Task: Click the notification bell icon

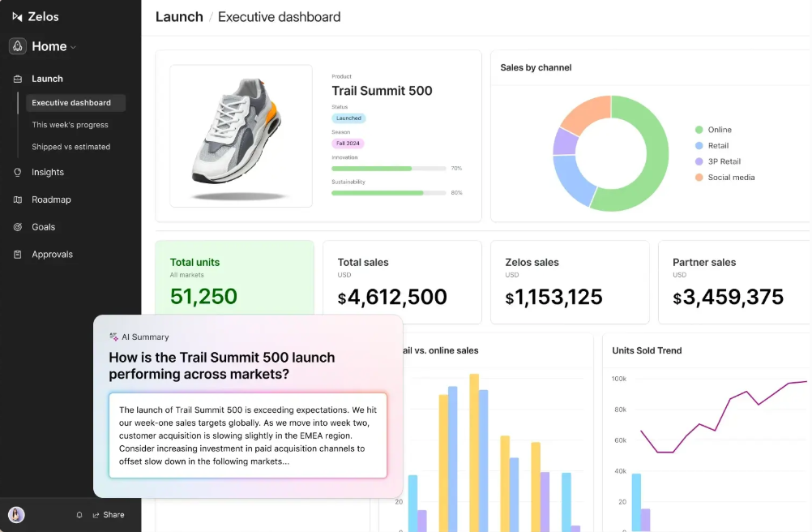Action: tap(79, 515)
